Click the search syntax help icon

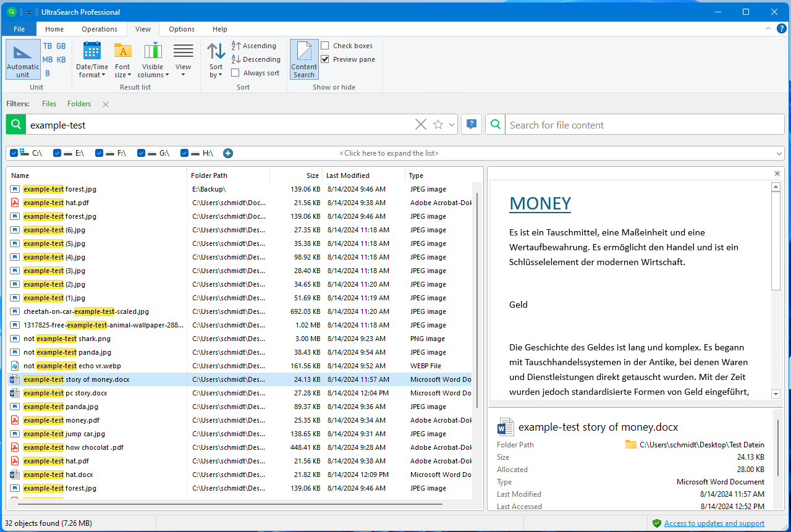pyautogui.click(x=472, y=125)
